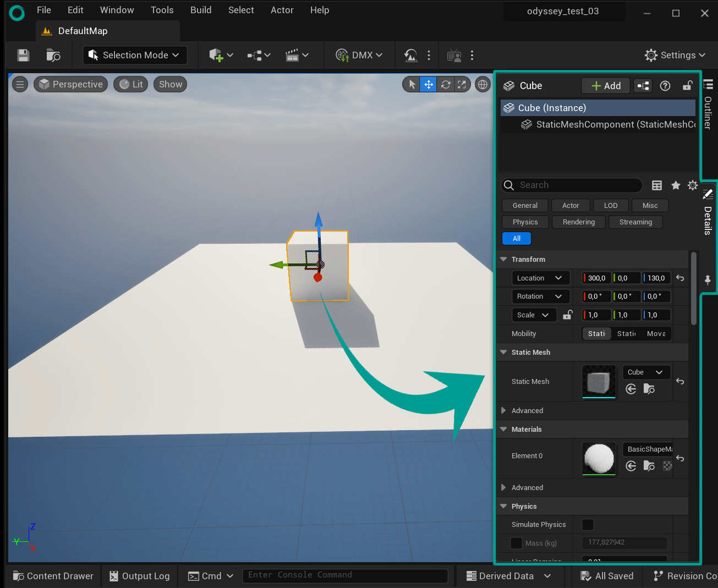718x588 pixels.
Task: Open the Settings dropdown
Action: pos(675,55)
